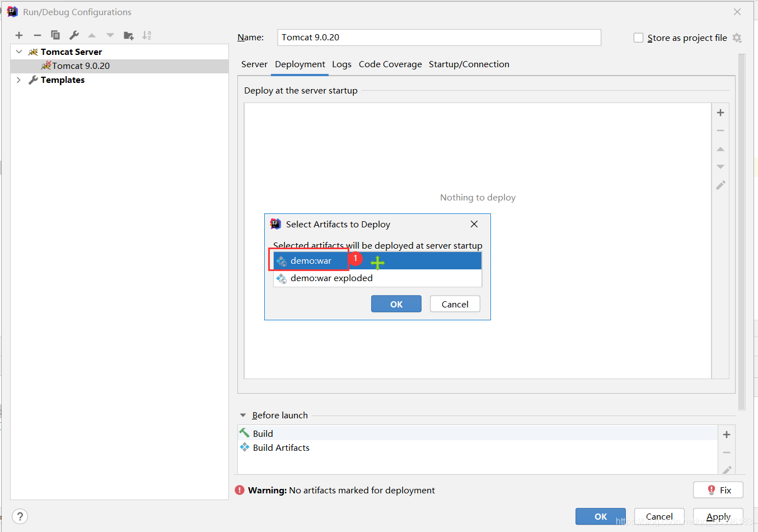Viewport: 758px width, 532px height.
Task: Open edit templates wrench icon
Action: (74, 35)
